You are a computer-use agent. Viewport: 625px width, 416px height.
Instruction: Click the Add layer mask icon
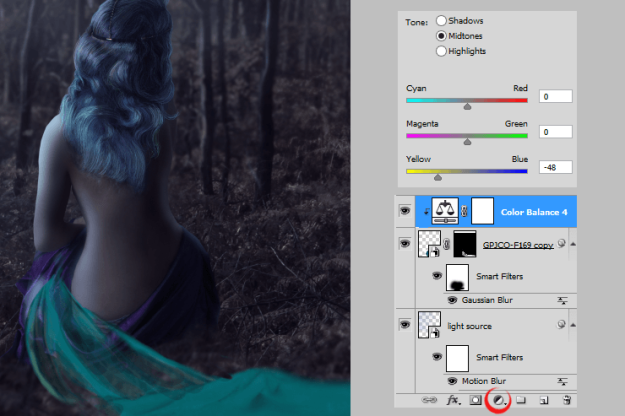(x=475, y=400)
